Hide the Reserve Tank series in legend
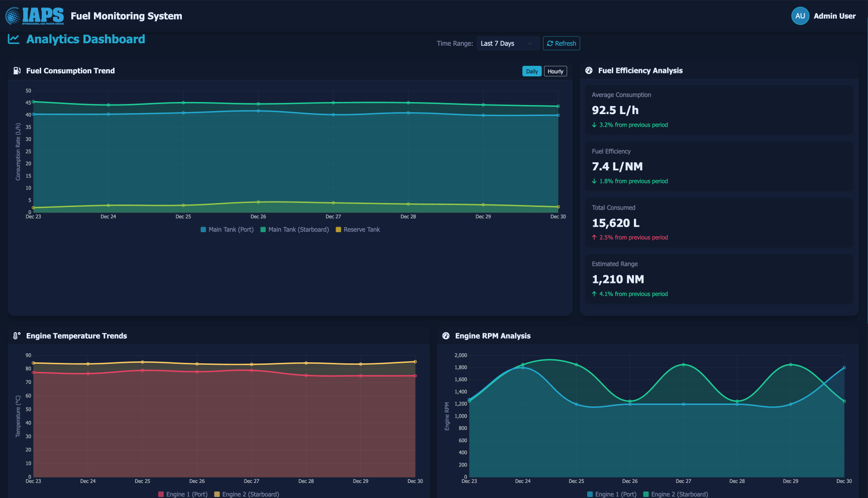Screen dimensions: 868x498 (x=358, y=230)
